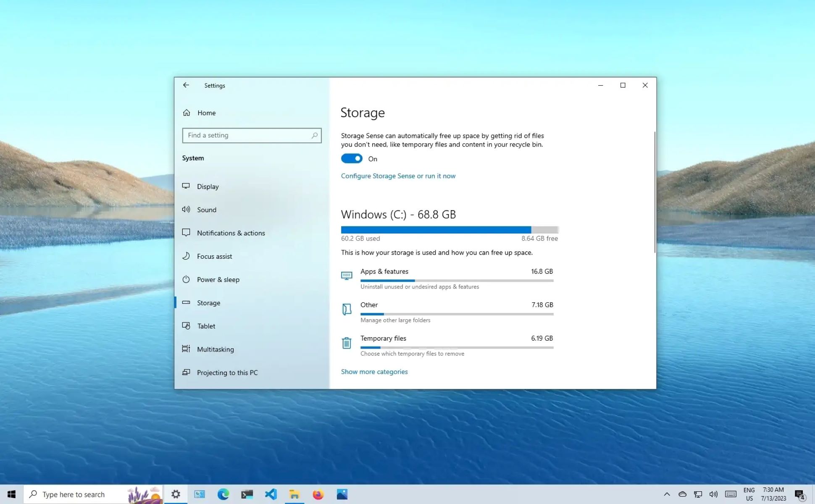Open Configure Storage Sense or run it now
The width and height of the screenshot is (815, 504).
(x=398, y=176)
